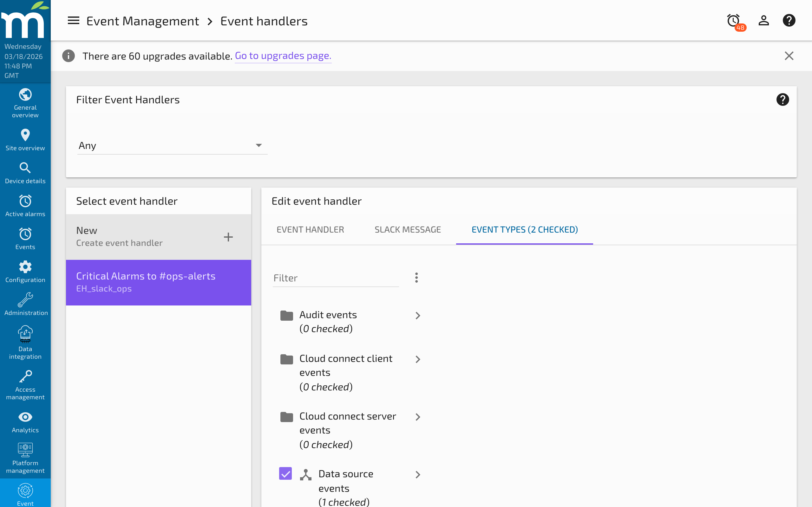Open the kebab menu next to the filter
The image size is (812, 507).
coord(416,277)
